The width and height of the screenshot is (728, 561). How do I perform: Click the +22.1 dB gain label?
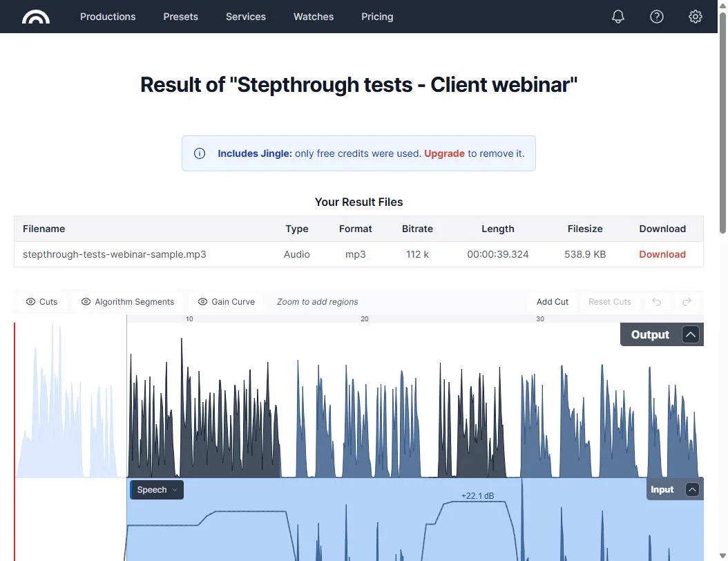477,496
